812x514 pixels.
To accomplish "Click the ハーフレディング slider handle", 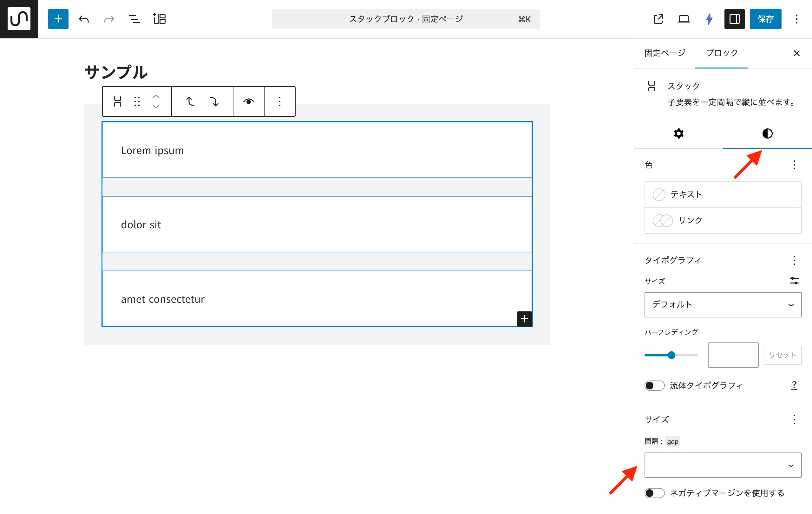I will click(x=671, y=355).
